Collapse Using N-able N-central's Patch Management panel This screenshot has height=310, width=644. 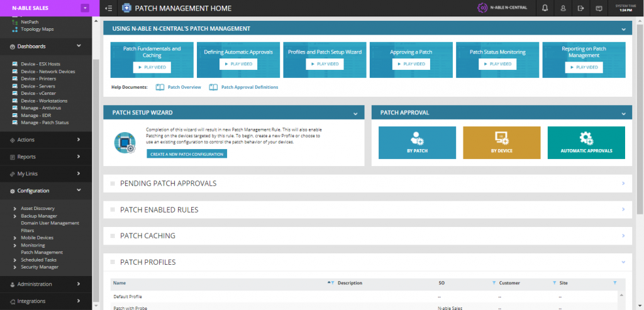point(623,29)
